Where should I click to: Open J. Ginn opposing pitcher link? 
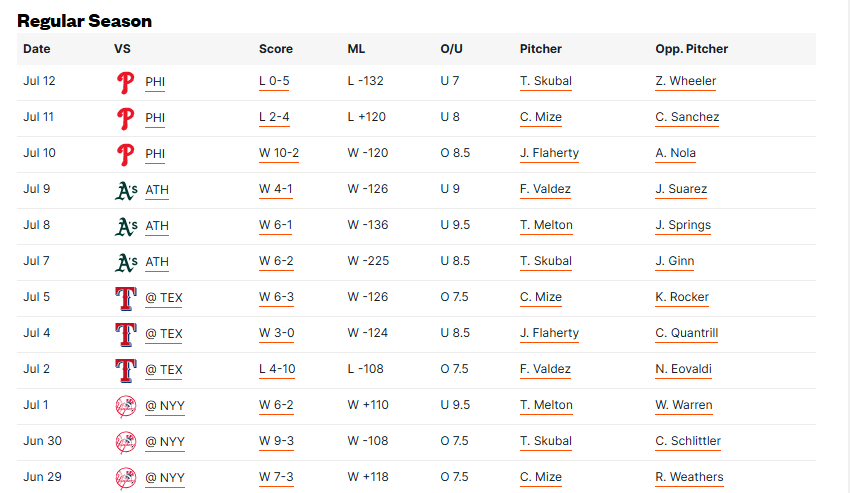pyautogui.click(x=675, y=261)
